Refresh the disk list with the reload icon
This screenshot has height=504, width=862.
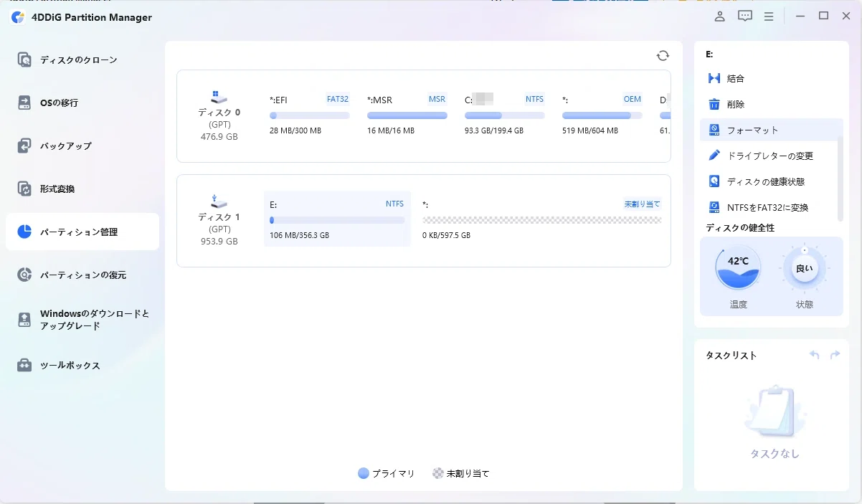click(663, 56)
